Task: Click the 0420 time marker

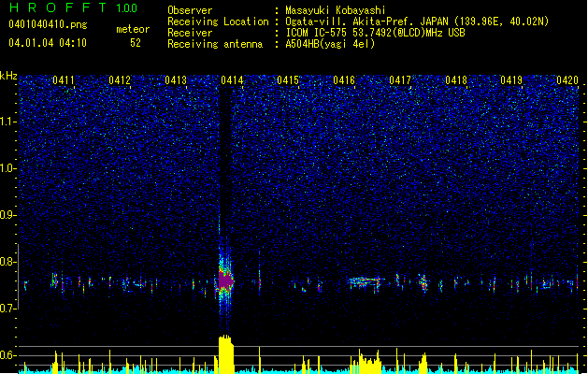Action: [x=567, y=80]
